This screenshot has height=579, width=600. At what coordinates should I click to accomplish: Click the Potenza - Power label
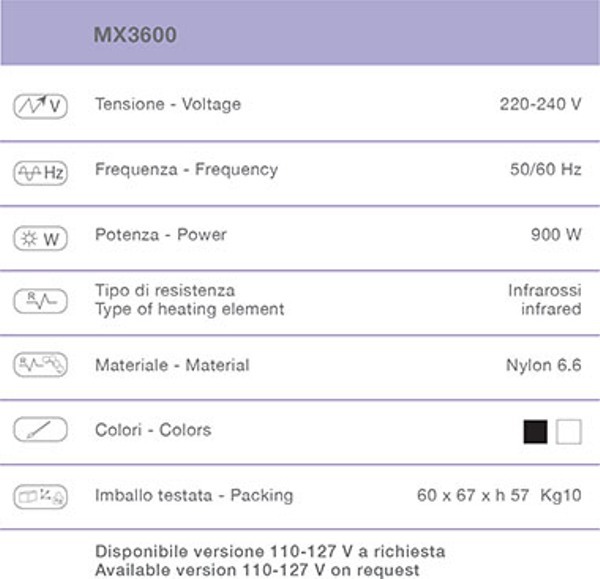point(161,235)
